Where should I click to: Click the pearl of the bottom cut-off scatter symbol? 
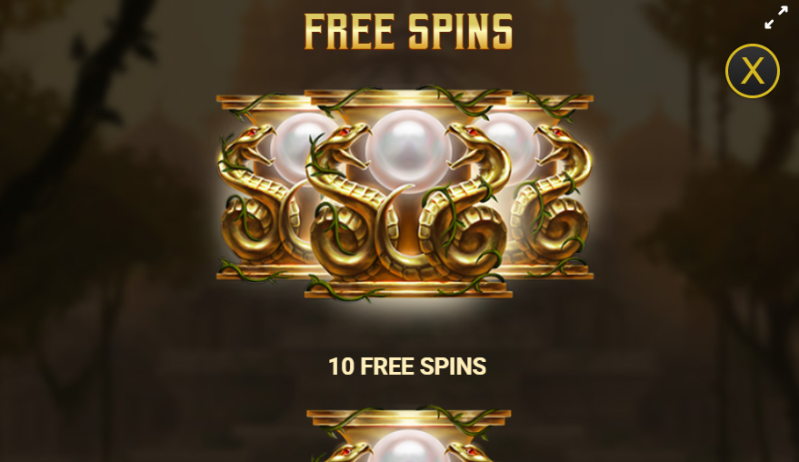pyautogui.click(x=408, y=447)
